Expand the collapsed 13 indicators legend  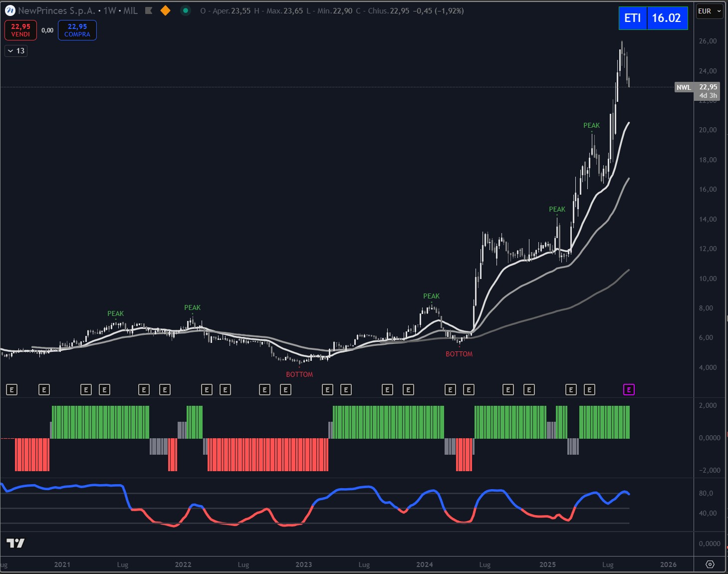[16, 51]
